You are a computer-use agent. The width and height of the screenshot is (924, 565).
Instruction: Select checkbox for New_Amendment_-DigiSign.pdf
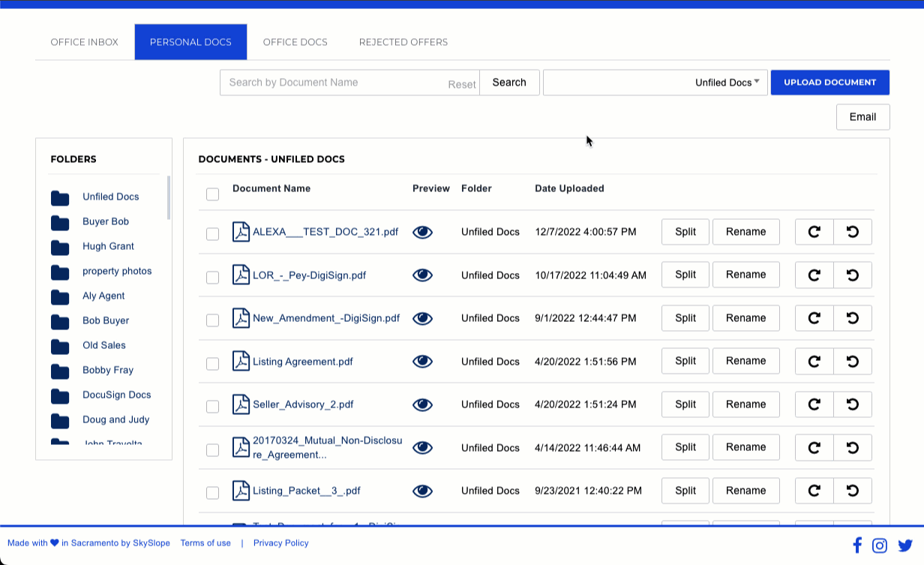tap(212, 320)
